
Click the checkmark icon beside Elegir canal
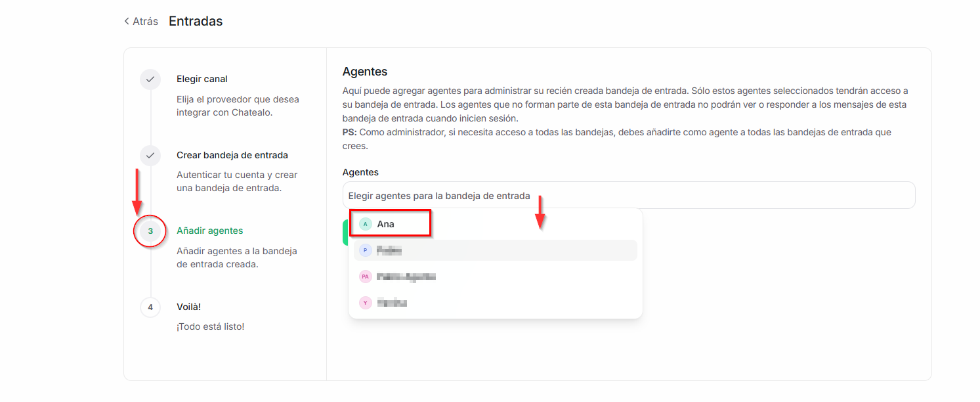point(150,79)
